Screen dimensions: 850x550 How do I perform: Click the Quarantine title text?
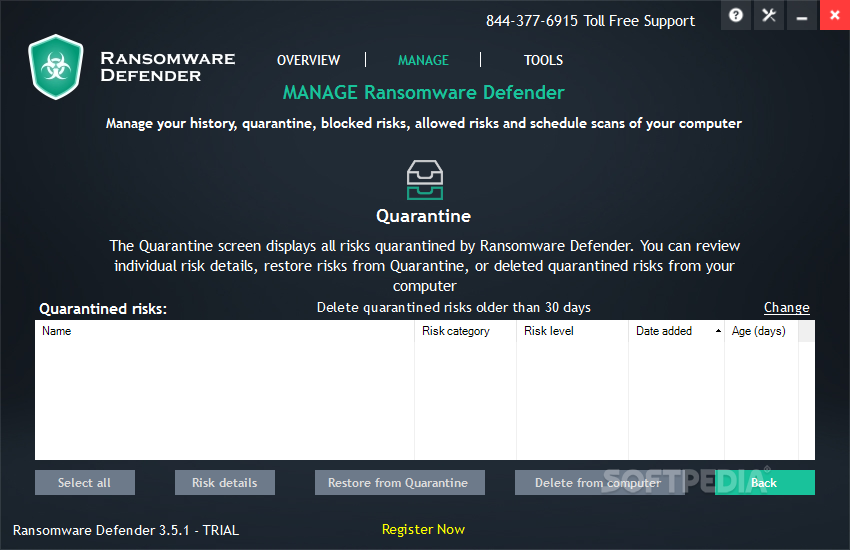click(x=423, y=216)
